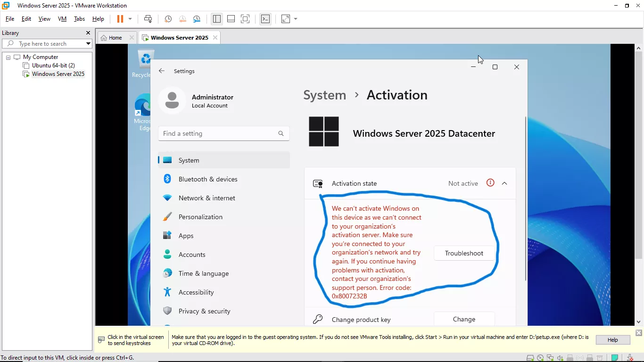Open the Tabs menu
This screenshot has height=362, width=644.
click(79, 19)
